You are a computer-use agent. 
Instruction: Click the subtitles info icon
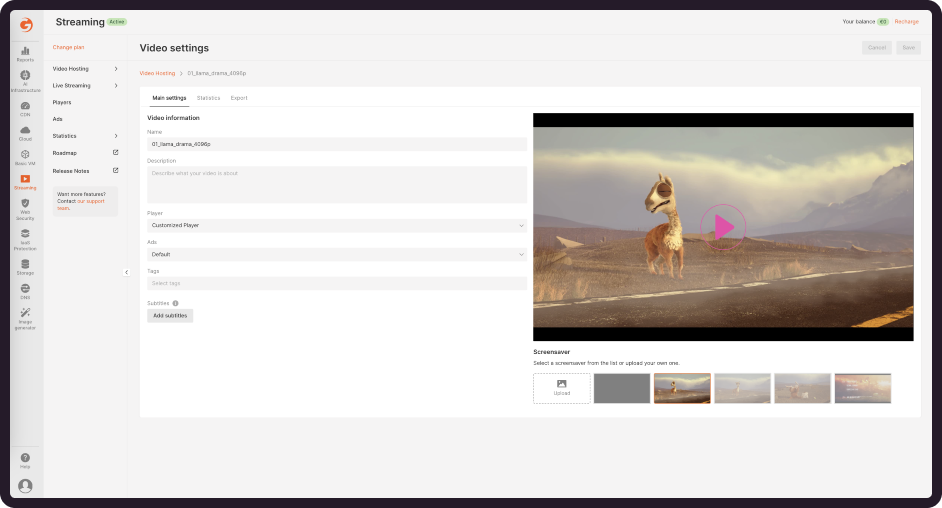pos(175,303)
